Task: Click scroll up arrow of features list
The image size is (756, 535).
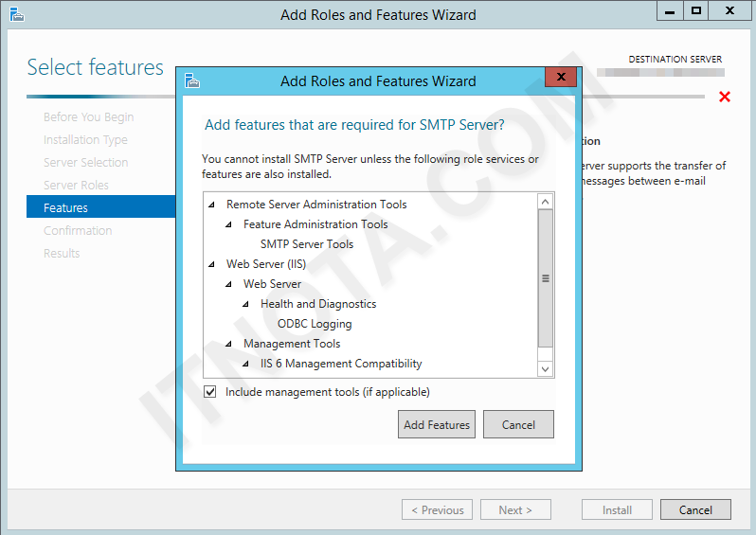Action: click(546, 202)
